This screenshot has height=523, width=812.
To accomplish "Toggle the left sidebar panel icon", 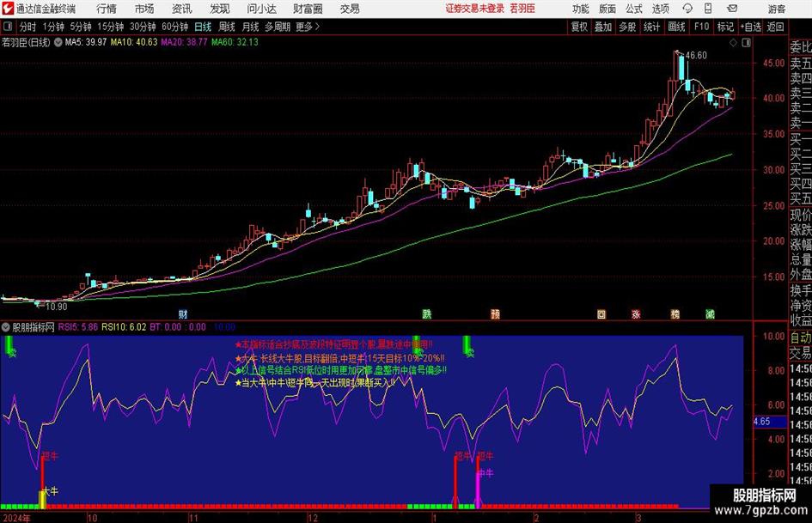I will (7, 27).
